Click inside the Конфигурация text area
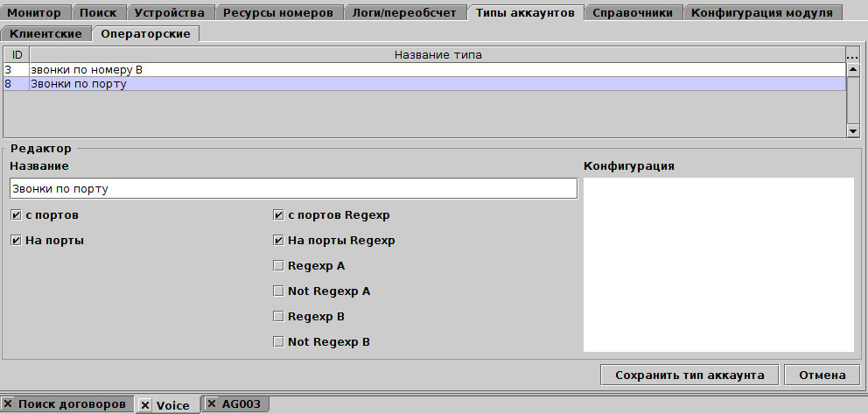This screenshot has height=414, width=868. (717, 263)
